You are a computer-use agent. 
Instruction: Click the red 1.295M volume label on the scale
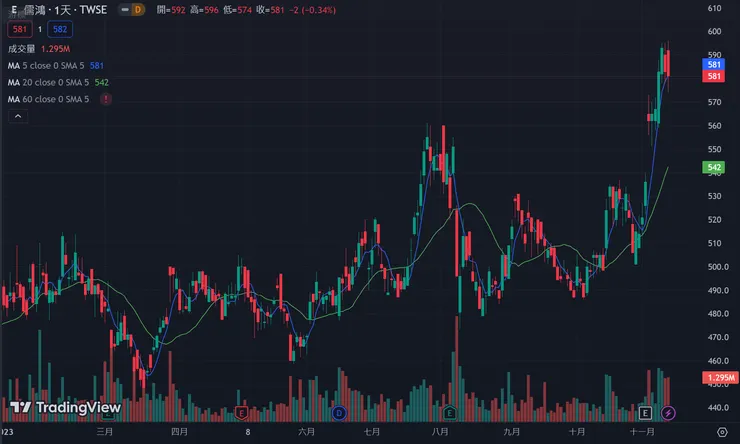[721, 377]
